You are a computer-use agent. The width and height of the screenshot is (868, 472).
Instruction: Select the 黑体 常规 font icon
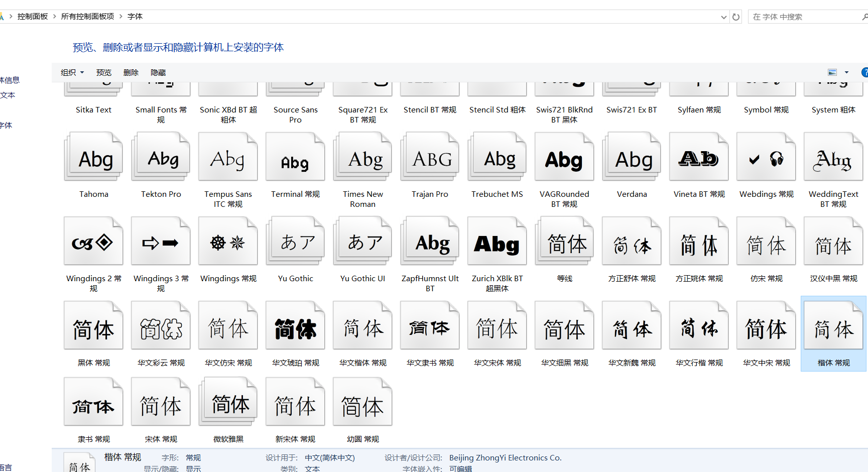(x=93, y=325)
